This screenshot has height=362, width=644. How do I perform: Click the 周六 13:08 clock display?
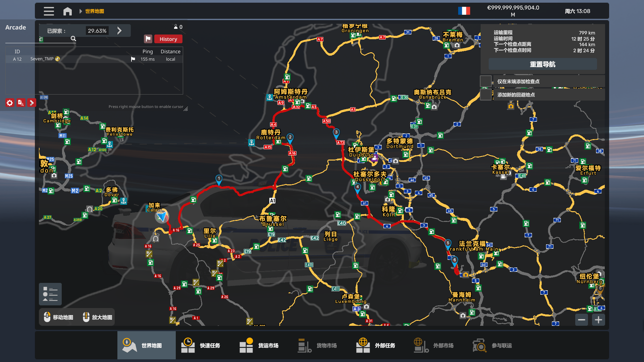click(x=577, y=11)
